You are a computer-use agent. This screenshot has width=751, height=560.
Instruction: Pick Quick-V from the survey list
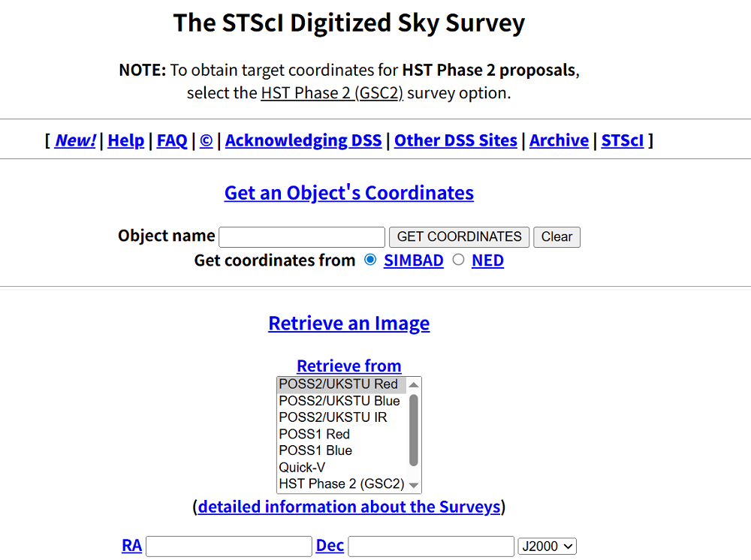(303, 467)
